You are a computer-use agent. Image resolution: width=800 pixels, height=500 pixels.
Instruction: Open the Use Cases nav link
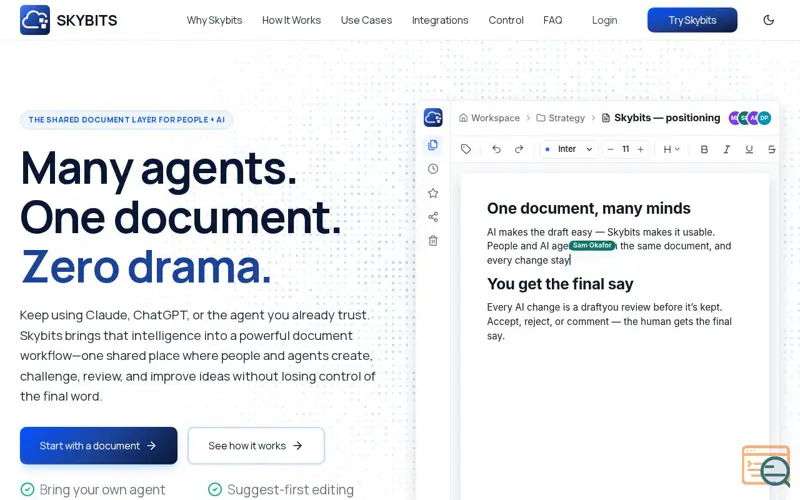366,20
